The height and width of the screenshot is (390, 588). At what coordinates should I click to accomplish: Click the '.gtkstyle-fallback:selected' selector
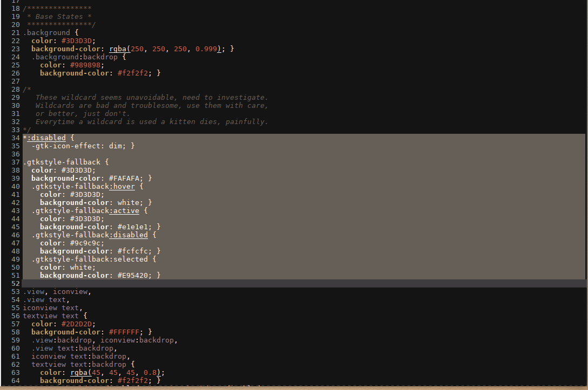(90, 259)
